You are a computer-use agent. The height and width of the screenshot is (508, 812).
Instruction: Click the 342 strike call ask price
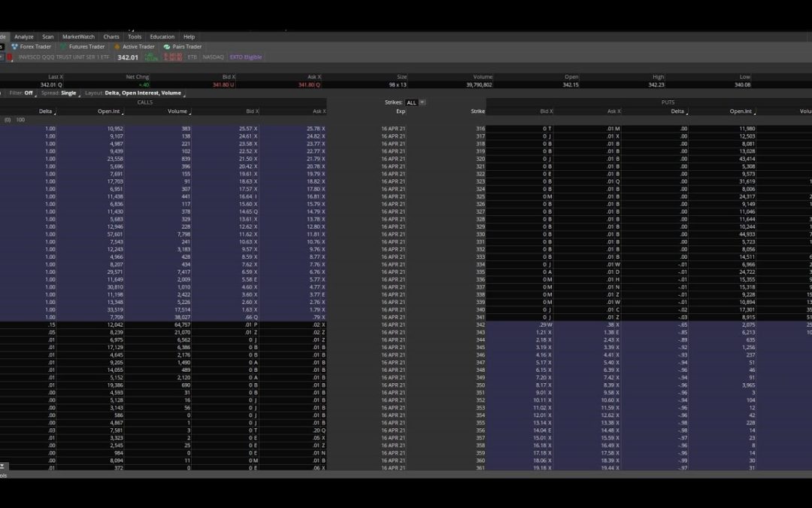(316, 324)
